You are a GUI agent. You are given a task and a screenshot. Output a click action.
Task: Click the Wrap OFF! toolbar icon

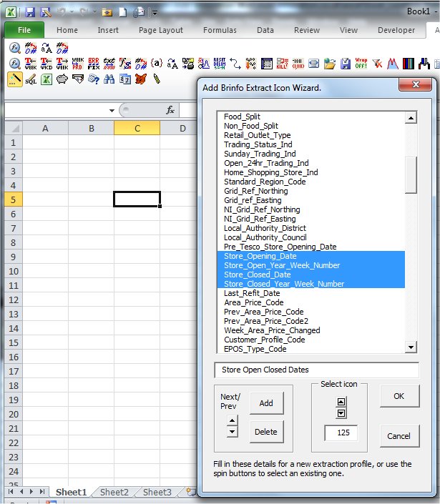[361, 64]
